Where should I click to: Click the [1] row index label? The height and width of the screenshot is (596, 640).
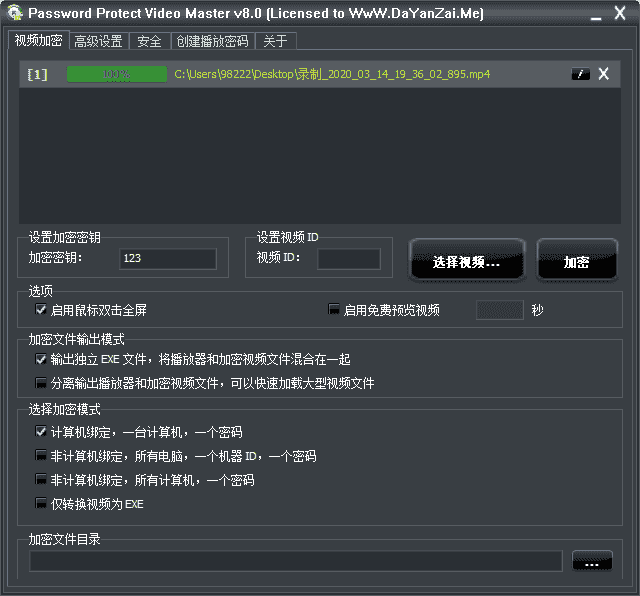[38, 75]
